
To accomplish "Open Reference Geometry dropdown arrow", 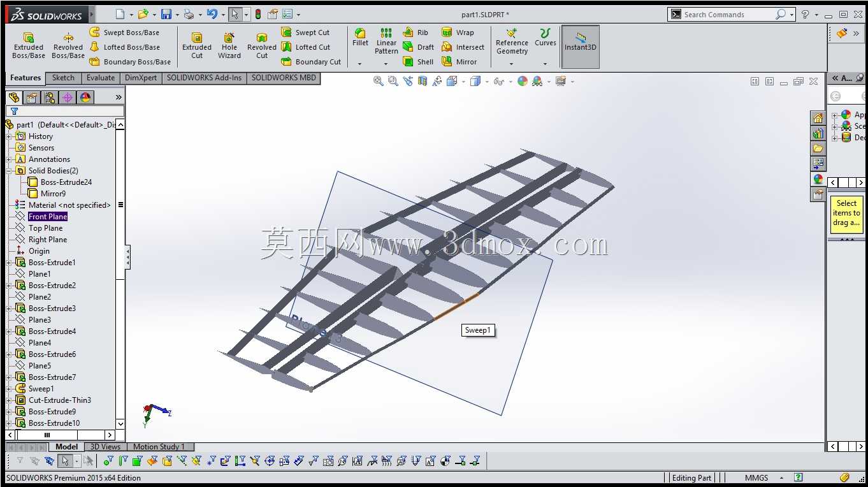I will click(512, 64).
